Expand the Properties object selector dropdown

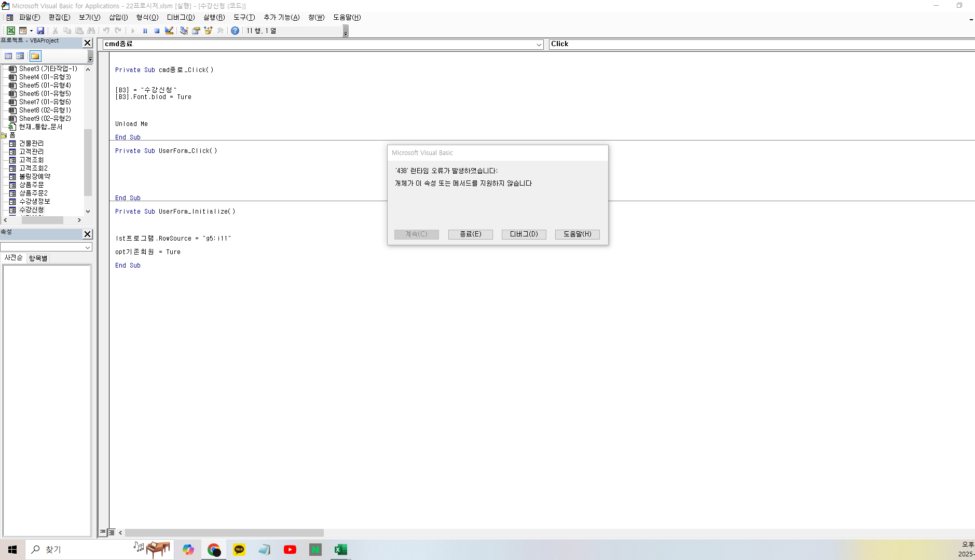pyautogui.click(x=87, y=247)
